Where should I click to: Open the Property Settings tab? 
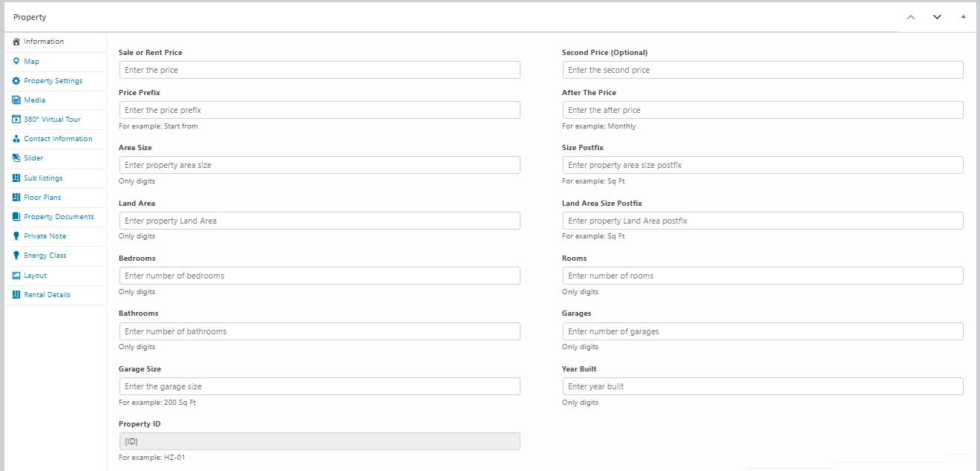[56, 81]
